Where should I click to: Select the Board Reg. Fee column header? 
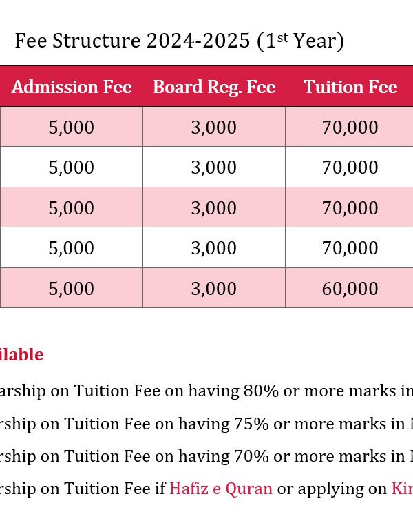point(214,87)
